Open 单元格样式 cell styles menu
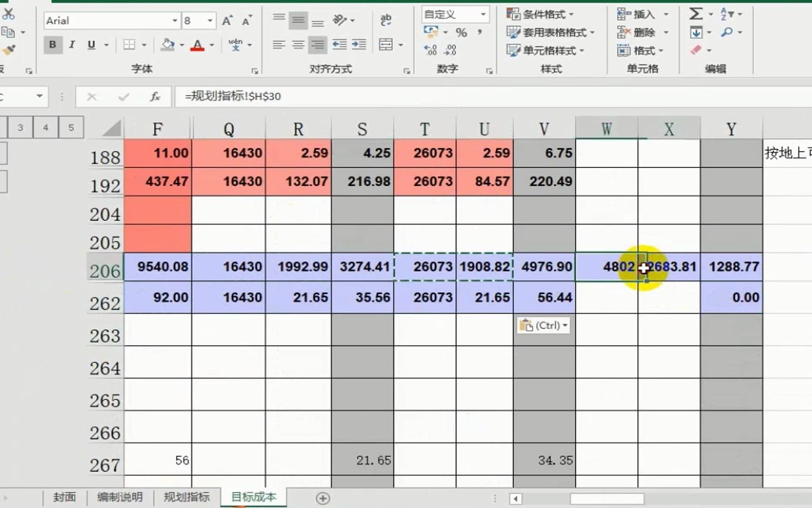Viewport: 812px width, 508px height. [x=546, y=50]
